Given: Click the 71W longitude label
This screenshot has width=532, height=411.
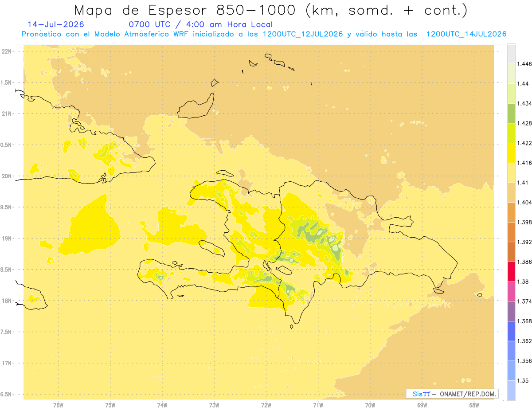Looking at the screenshot, I should pos(318,405).
